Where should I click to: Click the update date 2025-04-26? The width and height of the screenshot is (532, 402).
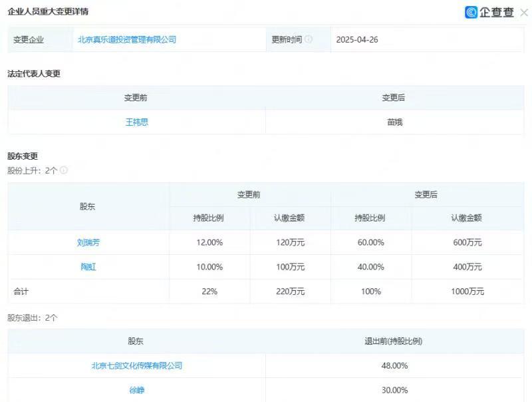tap(356, 39)
